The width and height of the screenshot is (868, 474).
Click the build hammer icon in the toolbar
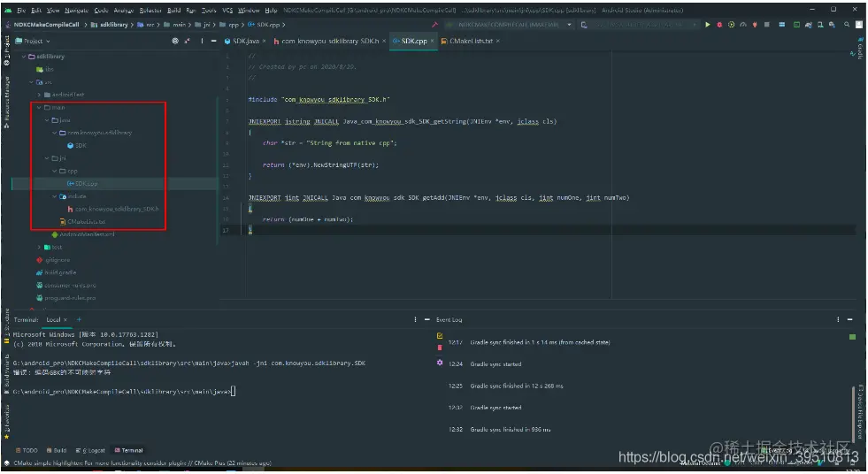434,25
